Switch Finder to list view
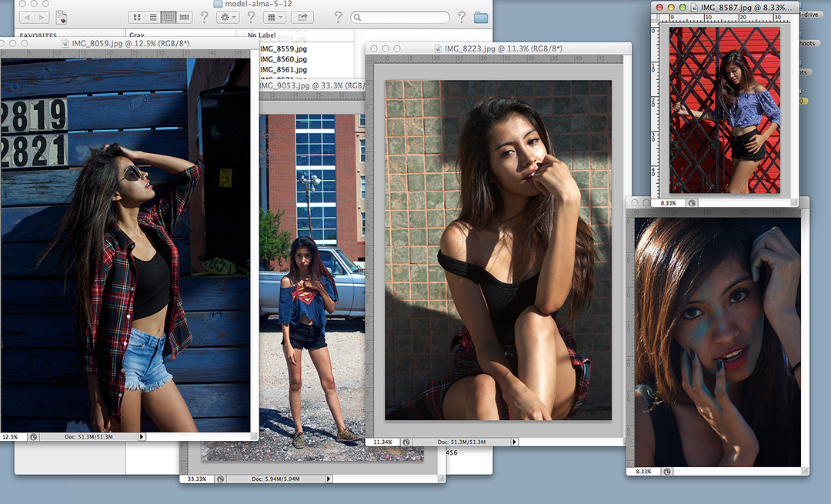This screenshot has height=504, width=831. click(x=152, y=18)
